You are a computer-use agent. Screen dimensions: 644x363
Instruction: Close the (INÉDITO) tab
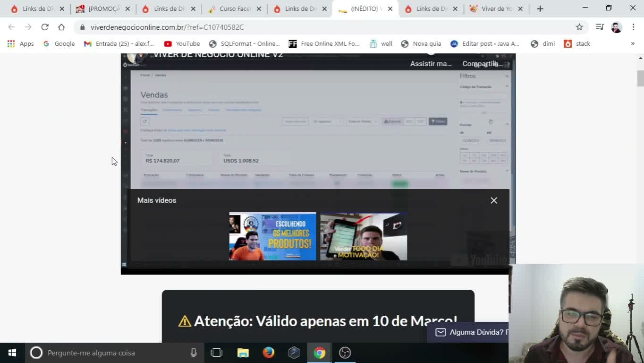click(390, 9)
